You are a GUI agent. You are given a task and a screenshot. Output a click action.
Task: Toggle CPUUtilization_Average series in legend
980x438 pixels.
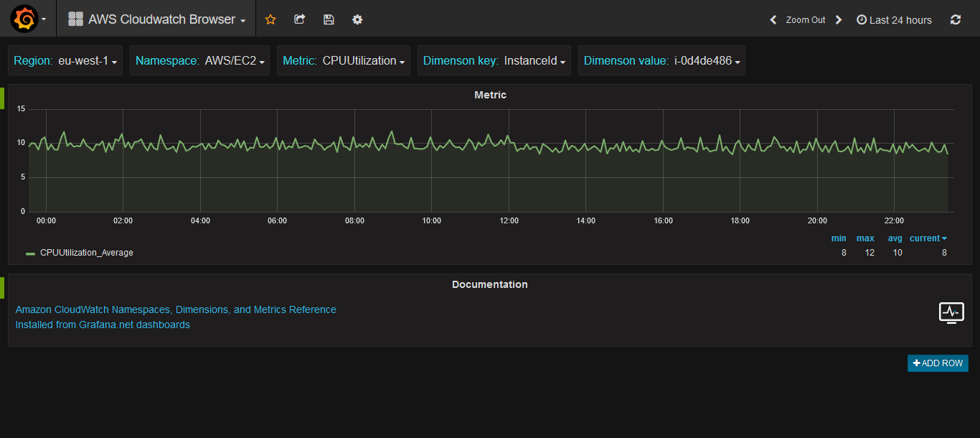87,253
